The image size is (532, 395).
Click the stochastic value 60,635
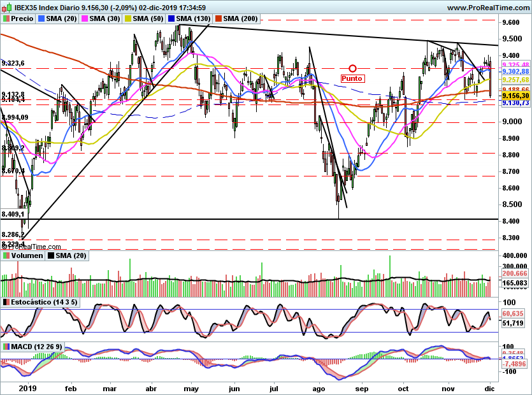[513, 313]
